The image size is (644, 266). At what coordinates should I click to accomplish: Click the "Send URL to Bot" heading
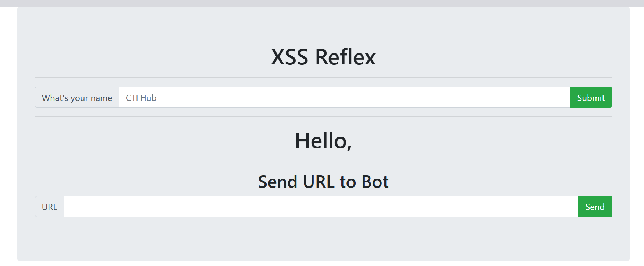pyautogui.click(x=323, y=182)
